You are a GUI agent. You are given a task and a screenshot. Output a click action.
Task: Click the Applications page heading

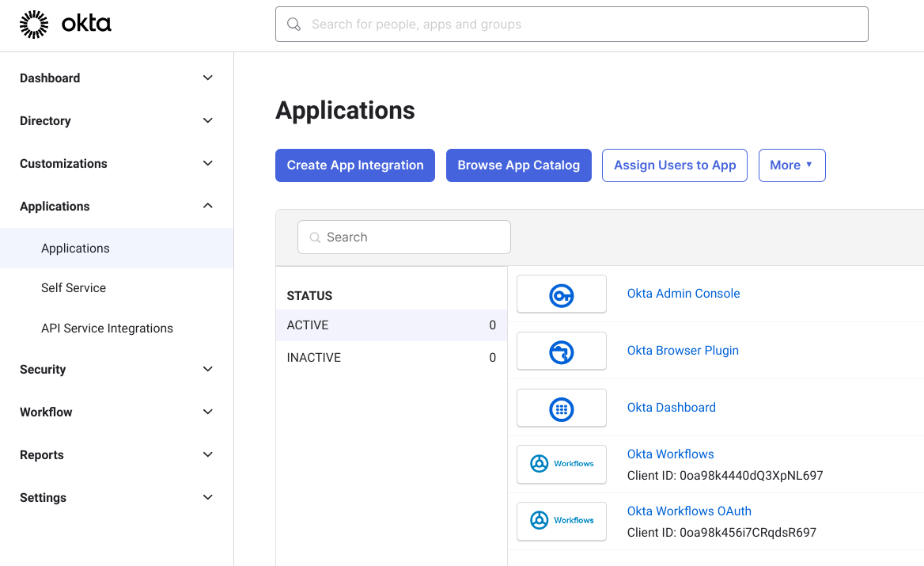pos(346,110)
